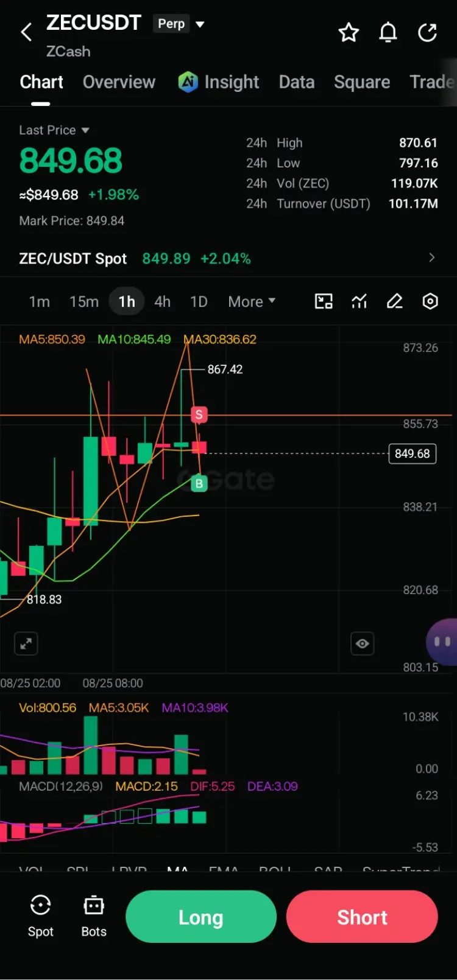Select the 1D timeframe
The image size is (457, 980).
click(199, 302)
